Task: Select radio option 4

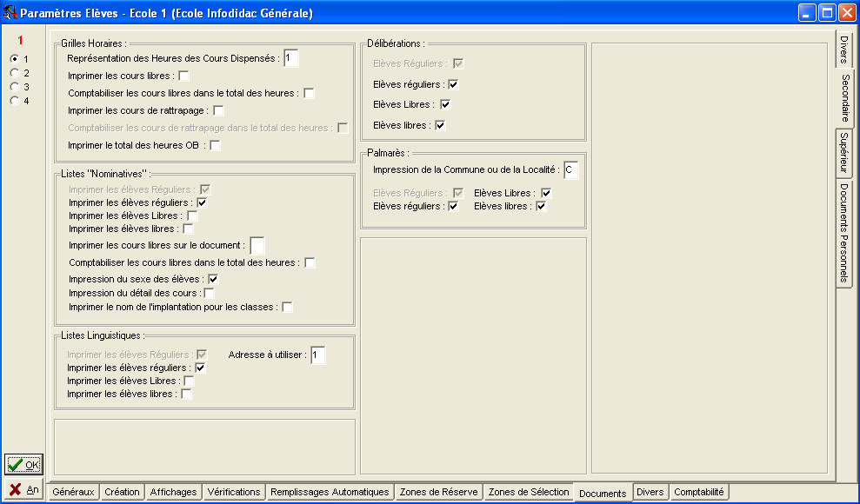Action: [x=15, y=101]
